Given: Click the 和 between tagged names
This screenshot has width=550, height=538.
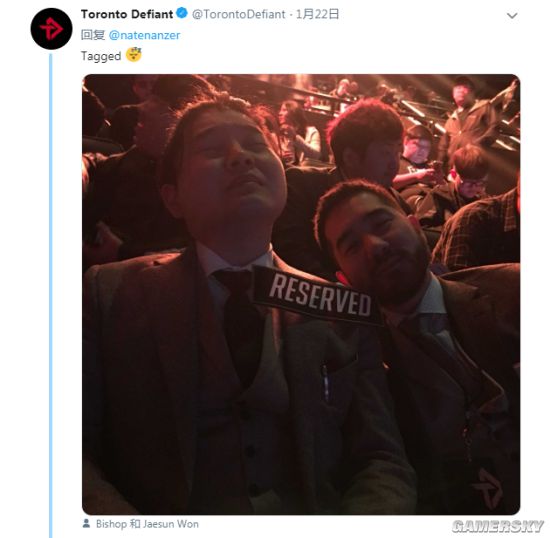Looking at the screenshot, I should 135,524.
